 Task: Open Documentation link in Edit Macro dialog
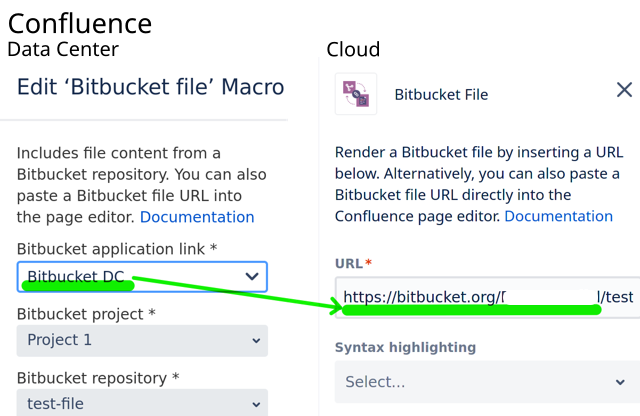197,217
